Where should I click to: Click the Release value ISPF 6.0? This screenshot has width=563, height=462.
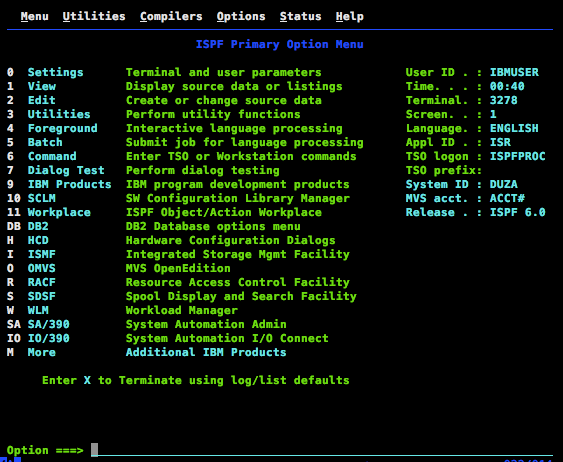[x=518, y=212]
